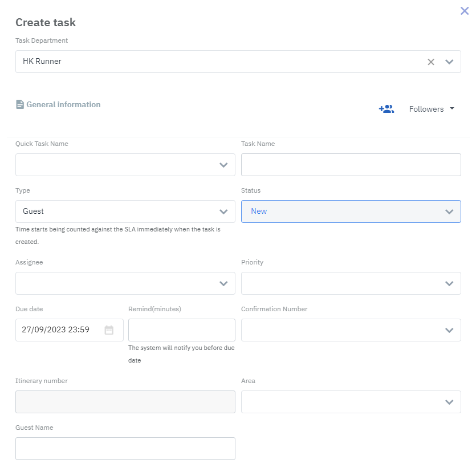
Task: Expand the Assignee dropdown
Action: [223, 283]
